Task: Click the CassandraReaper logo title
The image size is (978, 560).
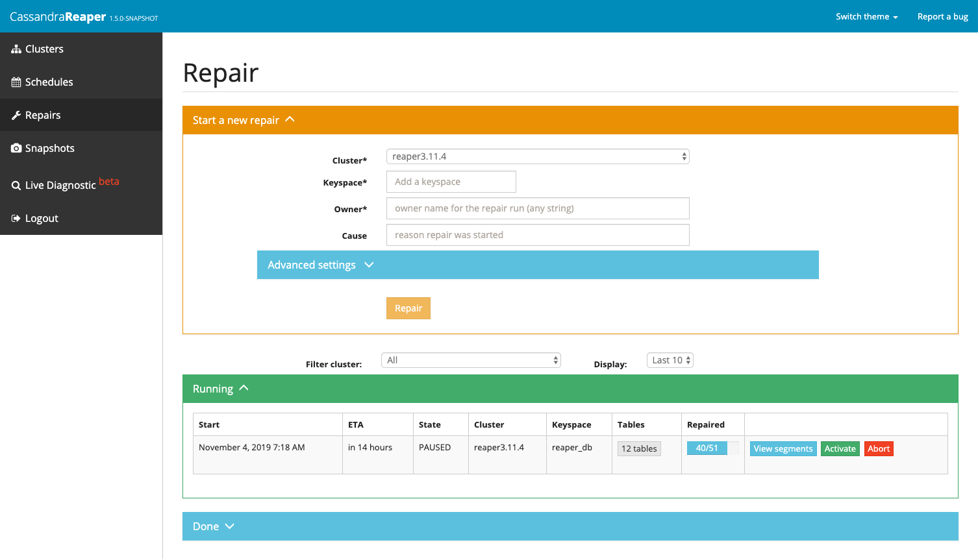Action: [x=58, y=17]
